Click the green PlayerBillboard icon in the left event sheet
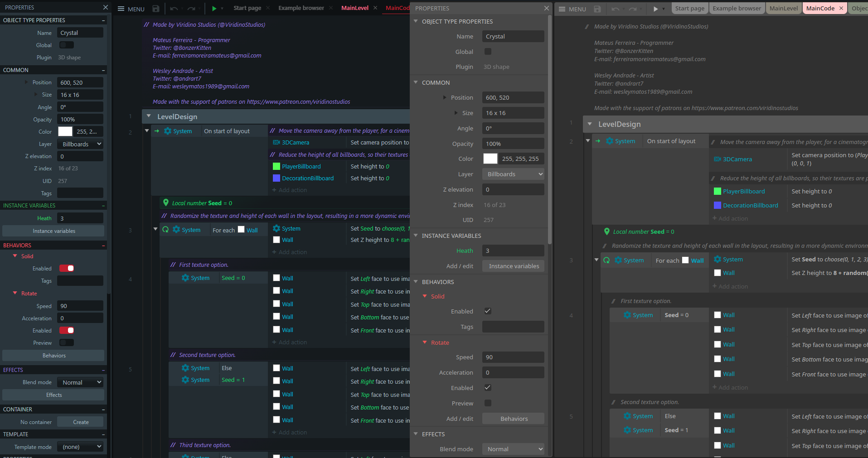This screenshot has height=458, width=868. click(x=276, y=166)
